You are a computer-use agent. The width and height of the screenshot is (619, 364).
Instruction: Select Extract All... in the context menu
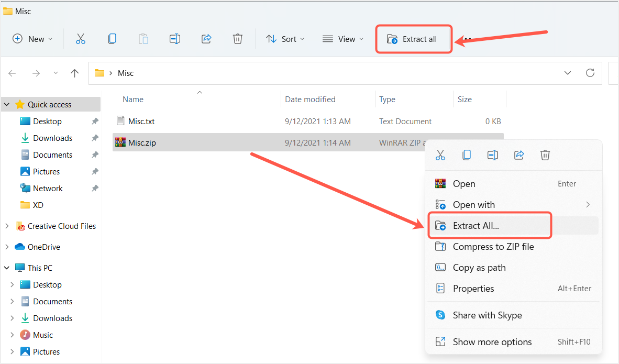click(476, 226)
